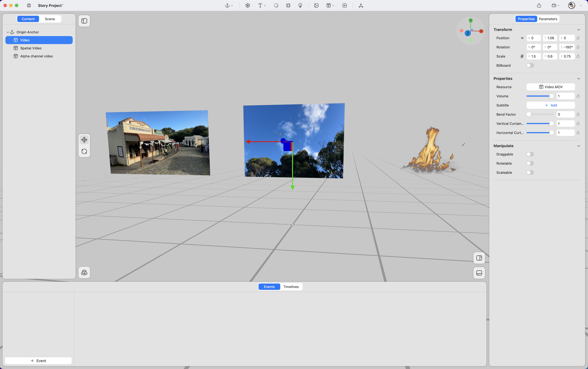This screenshot has width=588, height=369.
Task: Click the Scale X input field
Action: [534, 56]
